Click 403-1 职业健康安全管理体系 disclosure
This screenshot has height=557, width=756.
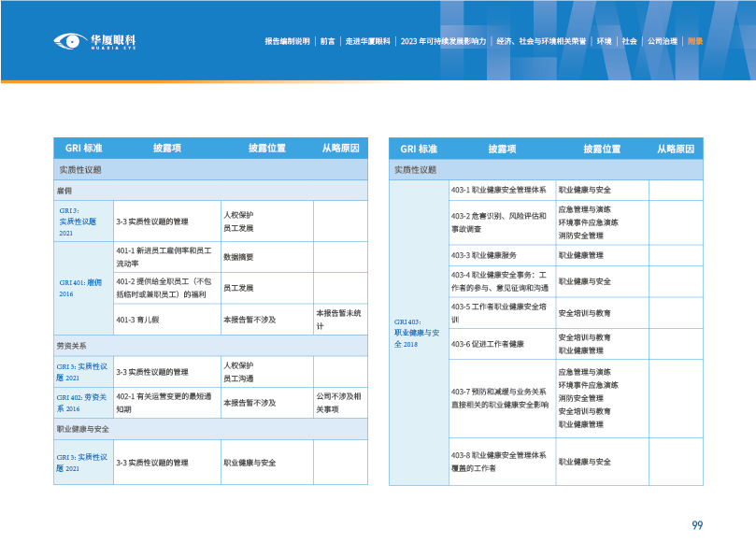coord(501,190)
